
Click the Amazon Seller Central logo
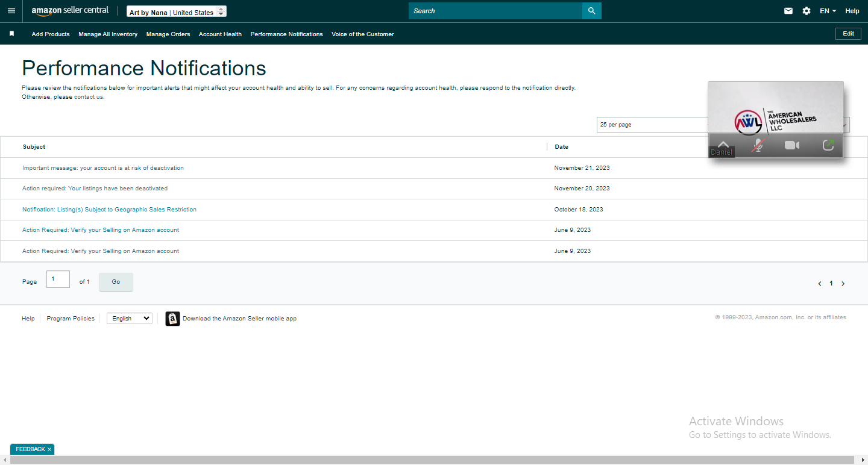[71, 11]
